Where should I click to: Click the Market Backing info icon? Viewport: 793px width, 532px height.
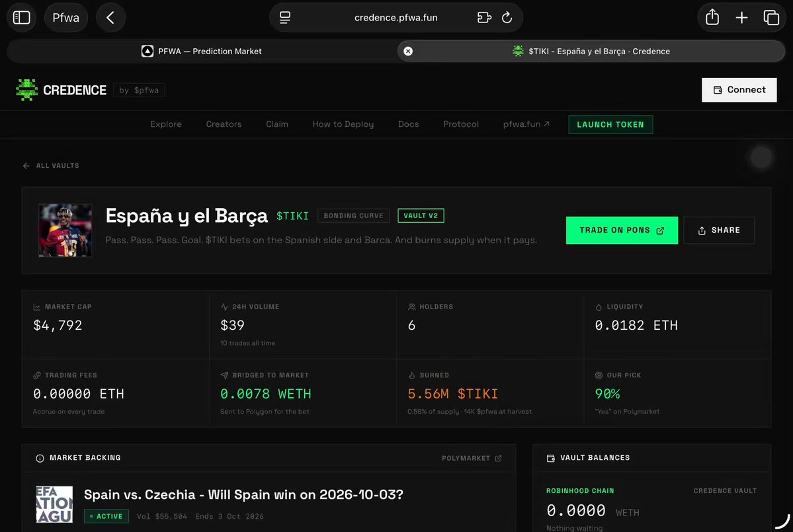(x=40, y=458)
